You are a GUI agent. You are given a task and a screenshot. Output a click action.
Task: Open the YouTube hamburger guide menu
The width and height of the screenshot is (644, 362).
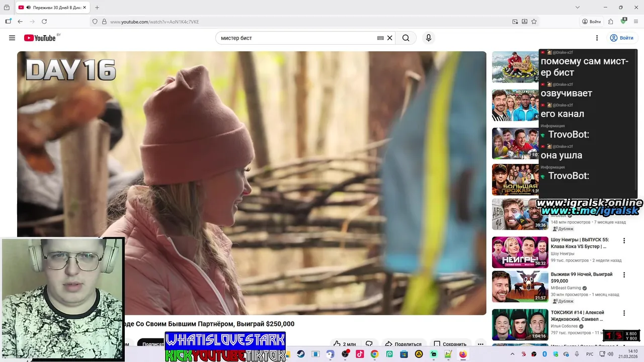(12, 38)
